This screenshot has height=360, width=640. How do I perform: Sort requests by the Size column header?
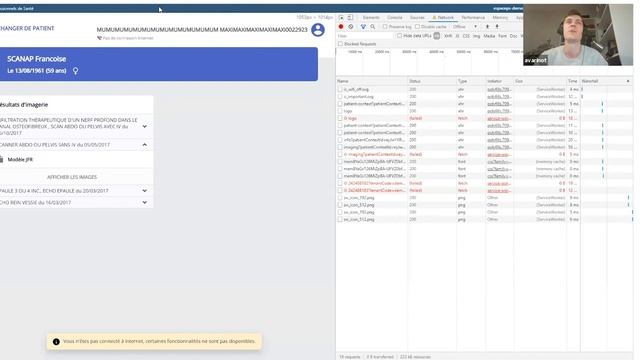pyautogui.click(x=540, y=81)
